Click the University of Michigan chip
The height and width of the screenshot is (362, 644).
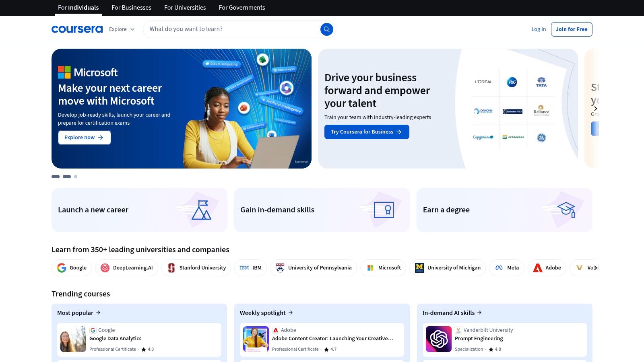click(447, 268)
